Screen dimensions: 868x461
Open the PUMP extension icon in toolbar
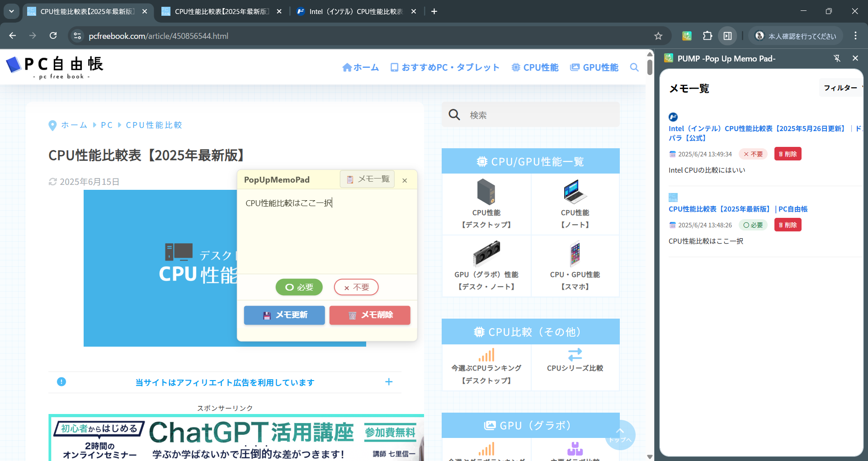pos(687,36)
